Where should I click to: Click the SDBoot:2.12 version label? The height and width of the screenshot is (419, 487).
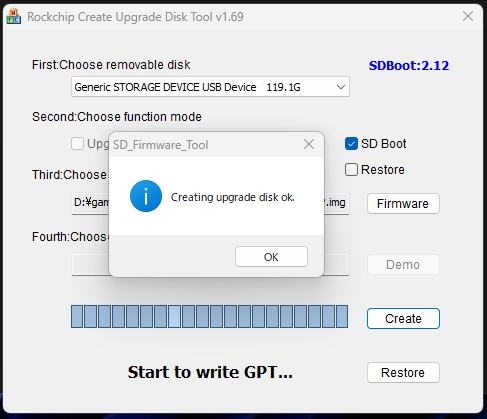point(409,65)
